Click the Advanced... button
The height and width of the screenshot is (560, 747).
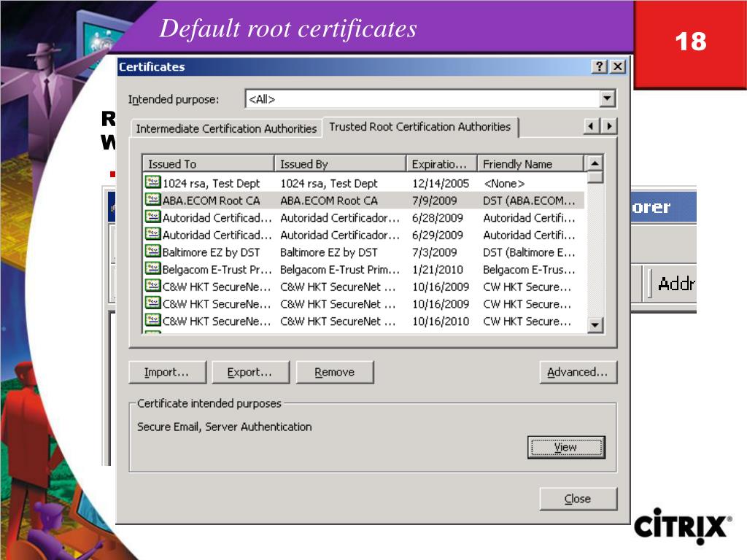(x=578, y=372)
